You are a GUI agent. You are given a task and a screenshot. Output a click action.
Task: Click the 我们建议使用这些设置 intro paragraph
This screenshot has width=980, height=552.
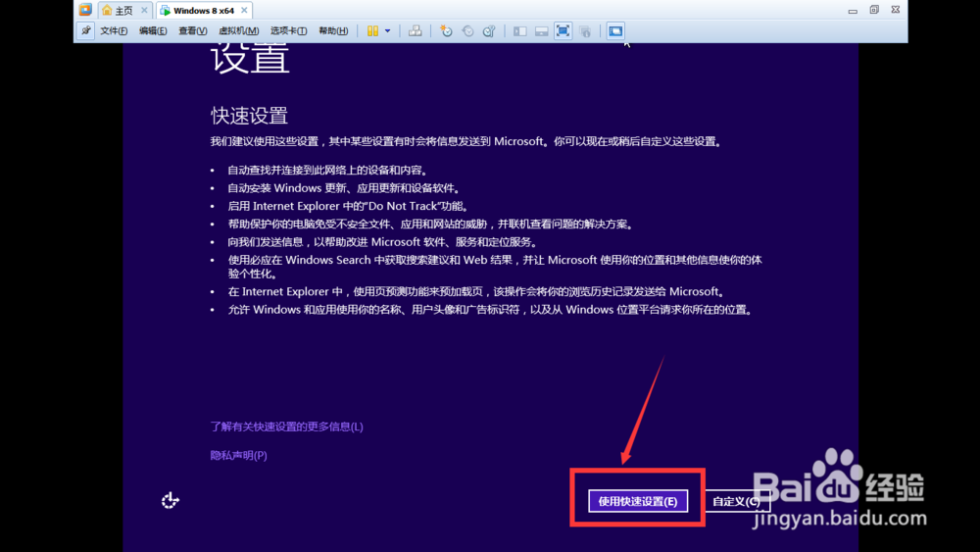coord(466,141)
